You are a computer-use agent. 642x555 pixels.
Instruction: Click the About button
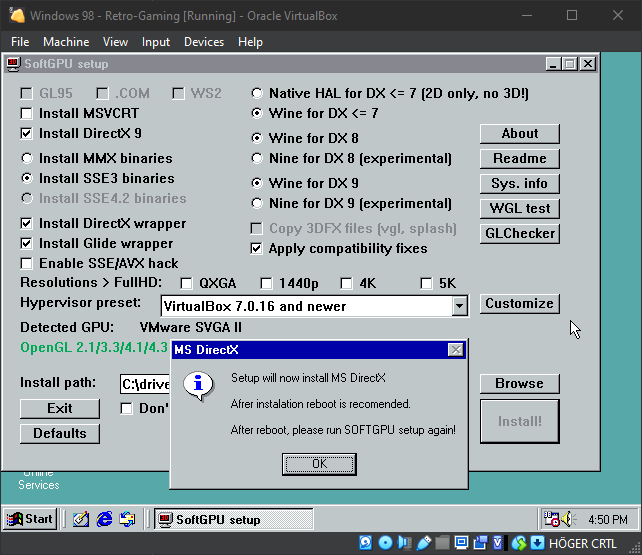coord(520,134)
